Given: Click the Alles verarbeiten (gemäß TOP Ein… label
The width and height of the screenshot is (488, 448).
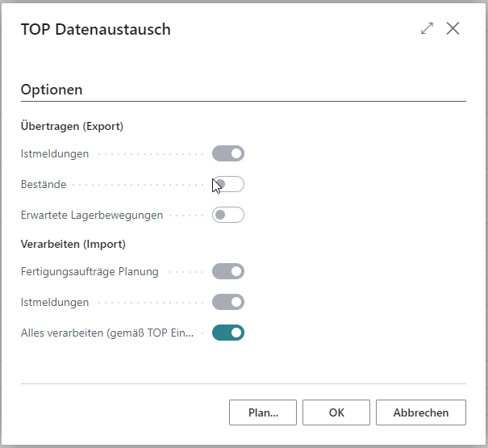Looking at the screenshot, I should 107,333.
